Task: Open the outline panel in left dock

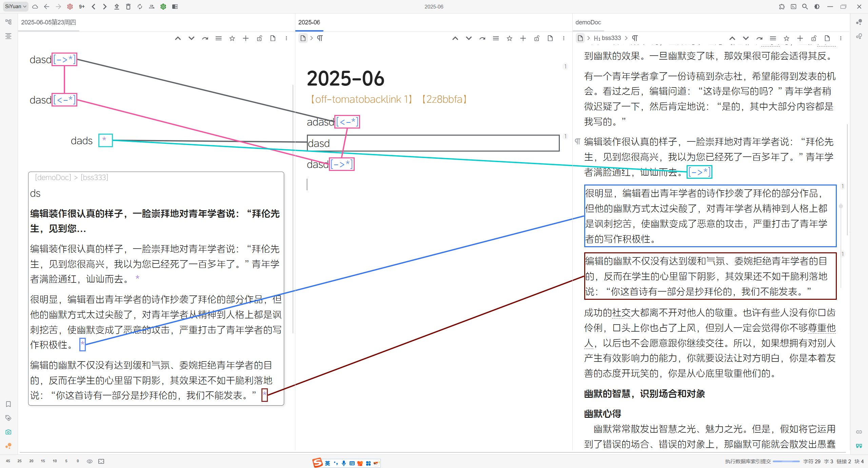Action: [8, 36]
